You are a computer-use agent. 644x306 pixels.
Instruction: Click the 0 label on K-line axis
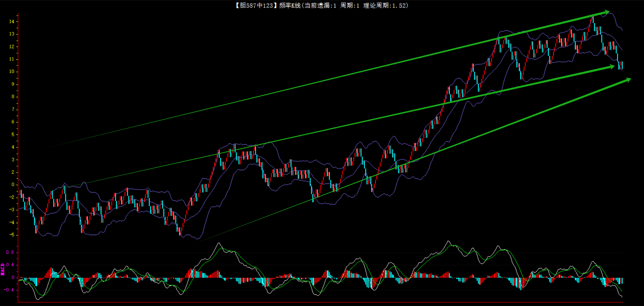pyautogui.click(x=13, y=185)
